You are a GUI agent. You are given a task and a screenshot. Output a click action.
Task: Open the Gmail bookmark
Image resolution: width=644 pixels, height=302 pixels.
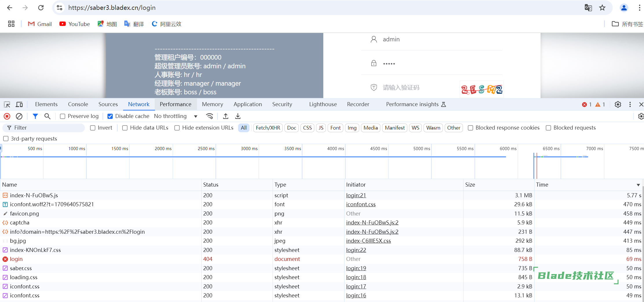(40, 24)
